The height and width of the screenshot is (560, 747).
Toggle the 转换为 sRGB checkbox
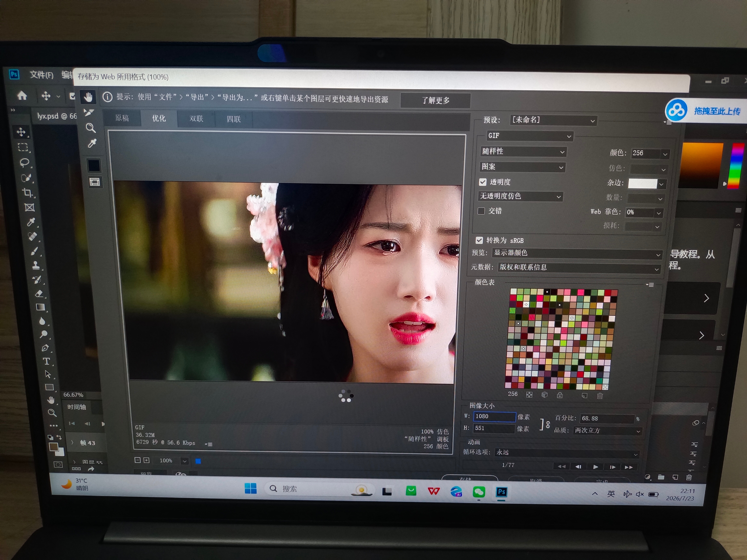click(x=479, y=240)
